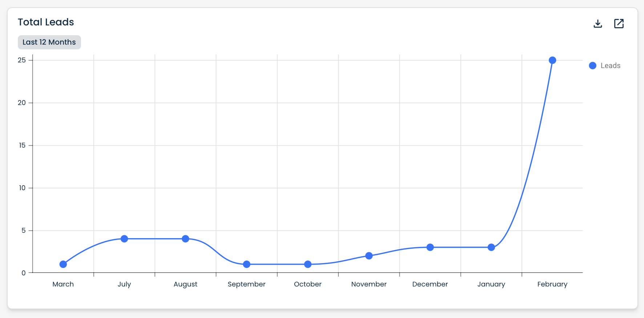Select the February axis label
This screenshot has height=318, width=644.
coord(552,284)
